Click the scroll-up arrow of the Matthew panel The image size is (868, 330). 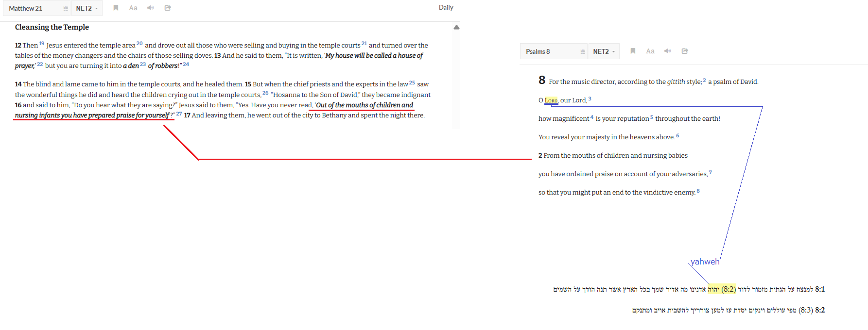[456, 27]
